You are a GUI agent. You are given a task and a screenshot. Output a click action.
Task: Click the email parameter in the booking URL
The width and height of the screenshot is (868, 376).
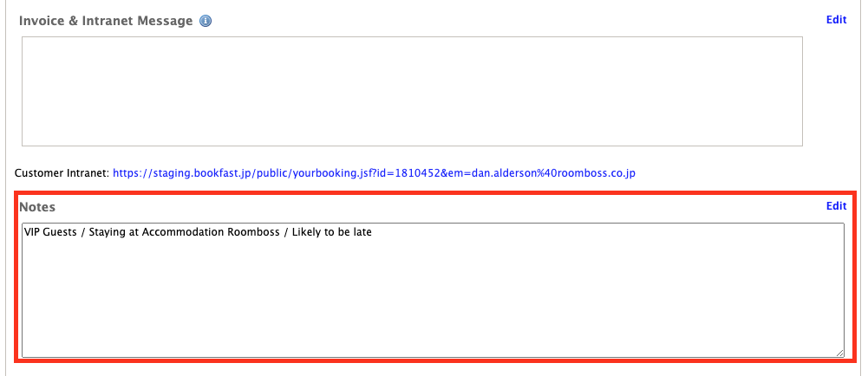(538, 173)
